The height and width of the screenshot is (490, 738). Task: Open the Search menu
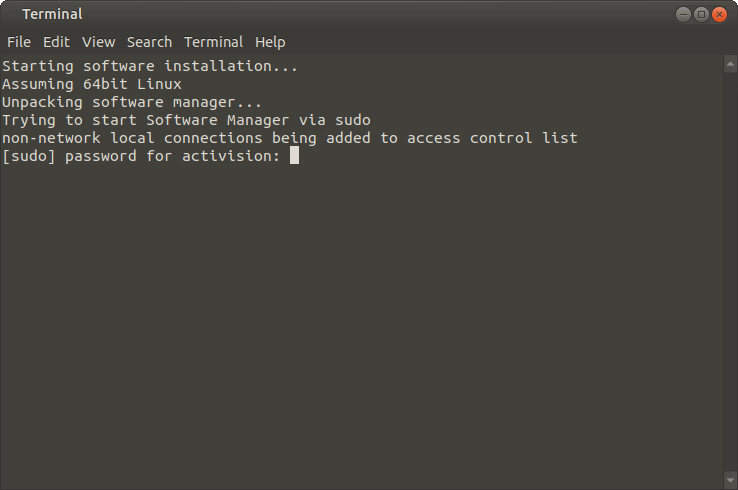[x=150, y=42]
